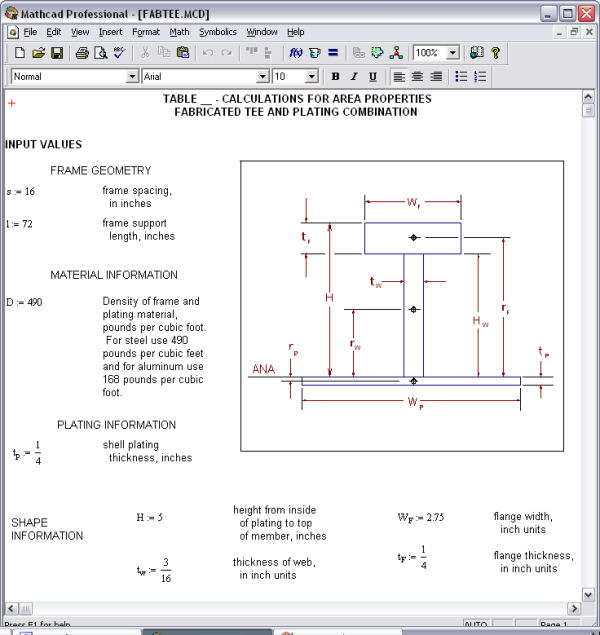Open Print Preview from the toolbar
The height and width of the screenshot is (635, 600).
[101, 53]
